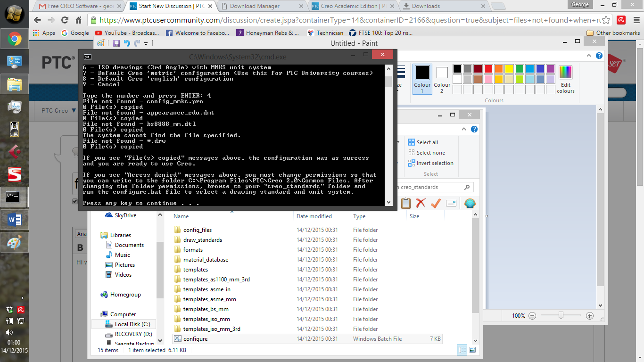Open the Other bookmarks folder
644x362 pixels.
pos(613,33)
